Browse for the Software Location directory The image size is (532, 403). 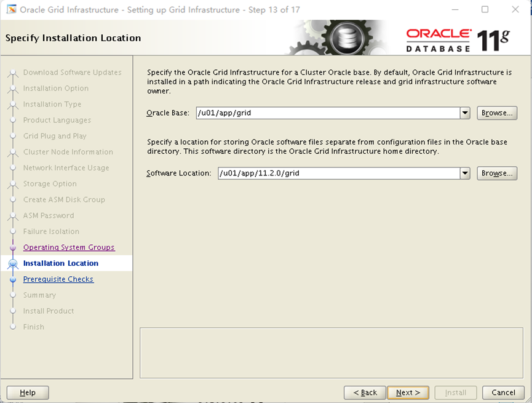[497, 173]
